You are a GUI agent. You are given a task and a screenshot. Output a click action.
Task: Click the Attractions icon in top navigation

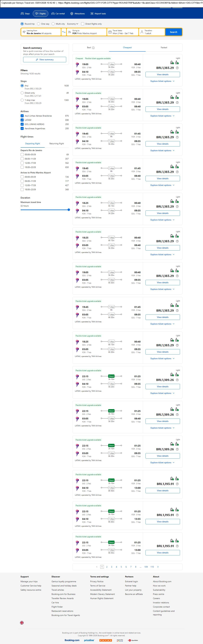pyautogui.click(x=72, y=14)
